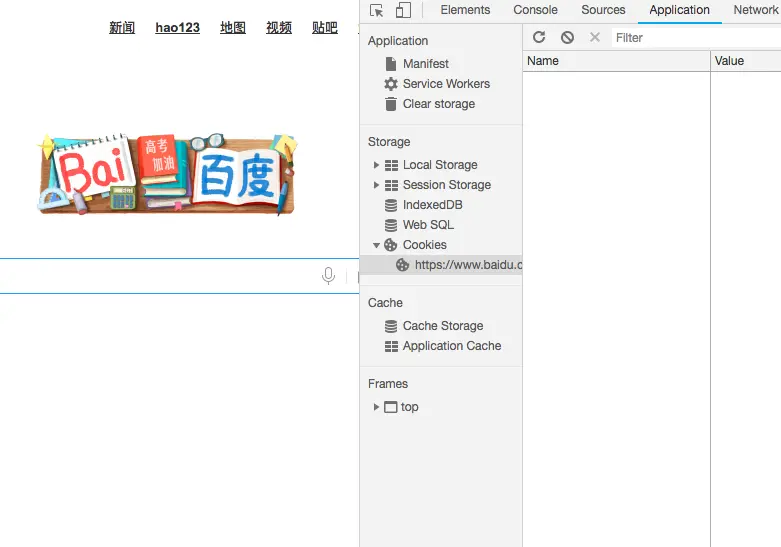Click the Cookies cookie icon
781x547 pixels.
391,245
